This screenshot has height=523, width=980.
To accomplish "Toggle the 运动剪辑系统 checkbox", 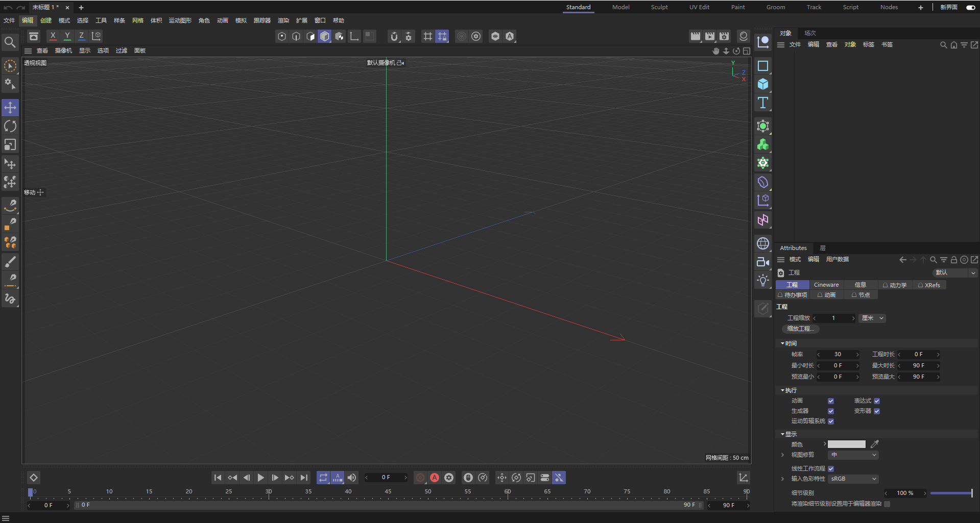I will [x=831, y=421].
